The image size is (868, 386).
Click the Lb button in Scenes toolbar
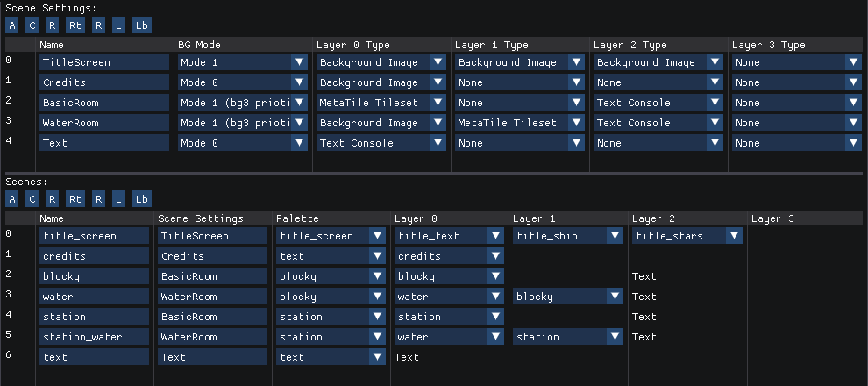(142, 199)
